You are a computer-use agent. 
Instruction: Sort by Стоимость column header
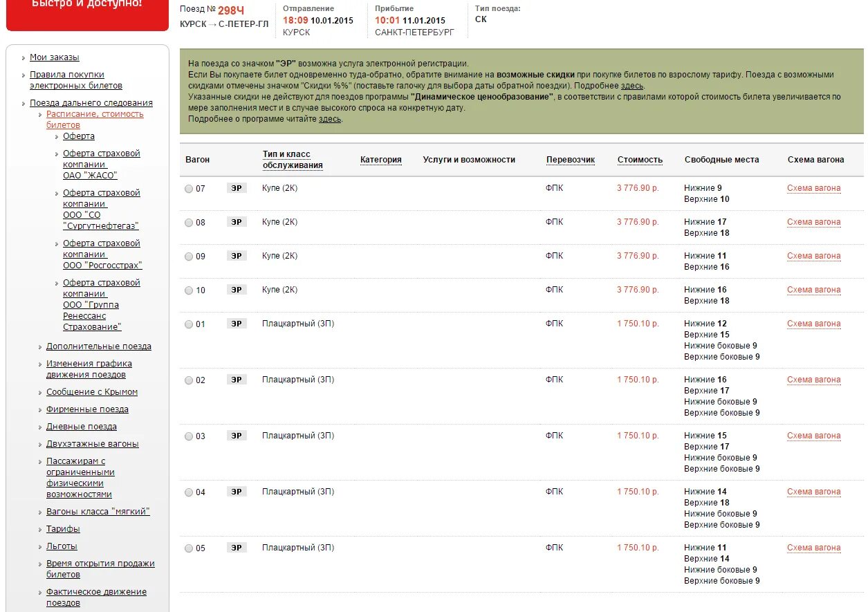(640, 160)
